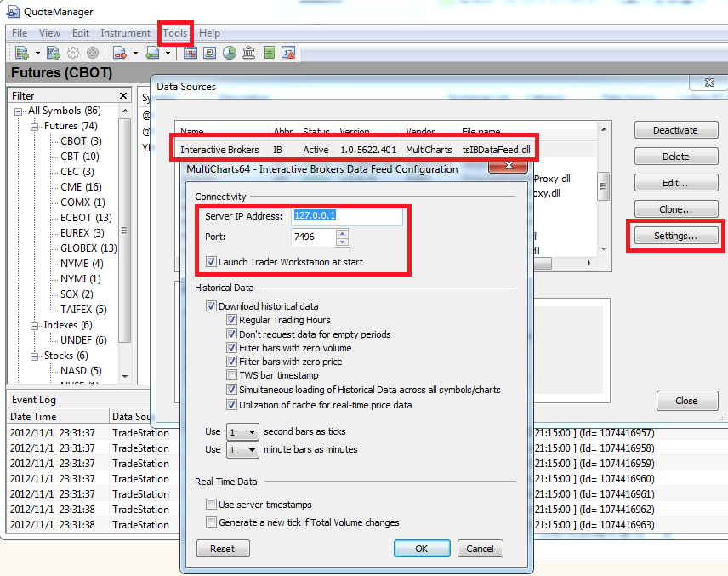Screen dimensions: 728x576
Task: Click the document-with-plus toolbar icon
Action: 54,53
